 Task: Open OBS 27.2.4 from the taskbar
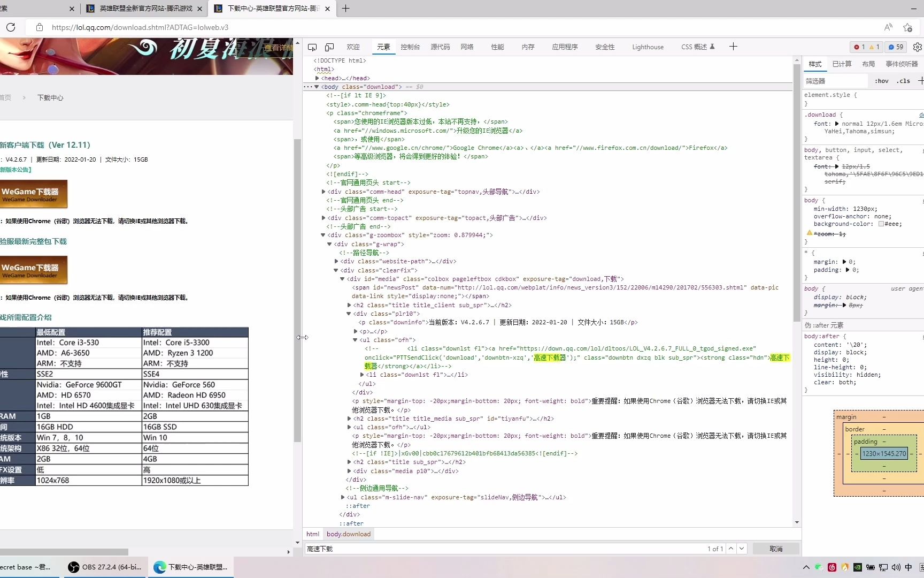click(x=105, y=567)
